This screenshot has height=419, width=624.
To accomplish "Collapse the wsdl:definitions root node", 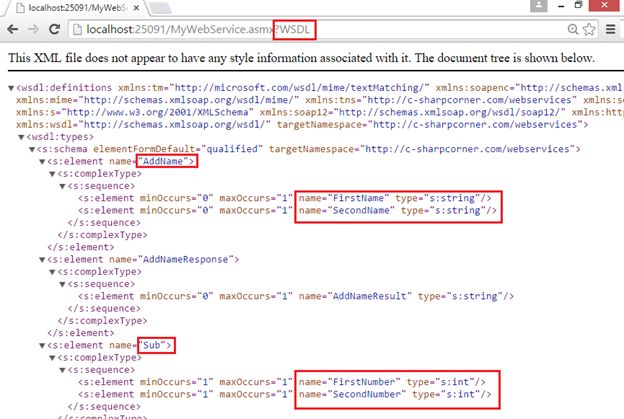I will tap(11, 88).
